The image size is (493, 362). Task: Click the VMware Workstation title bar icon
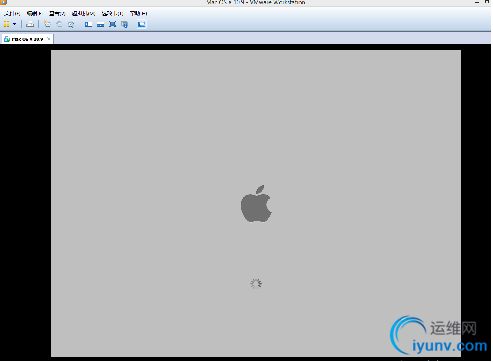3,2
